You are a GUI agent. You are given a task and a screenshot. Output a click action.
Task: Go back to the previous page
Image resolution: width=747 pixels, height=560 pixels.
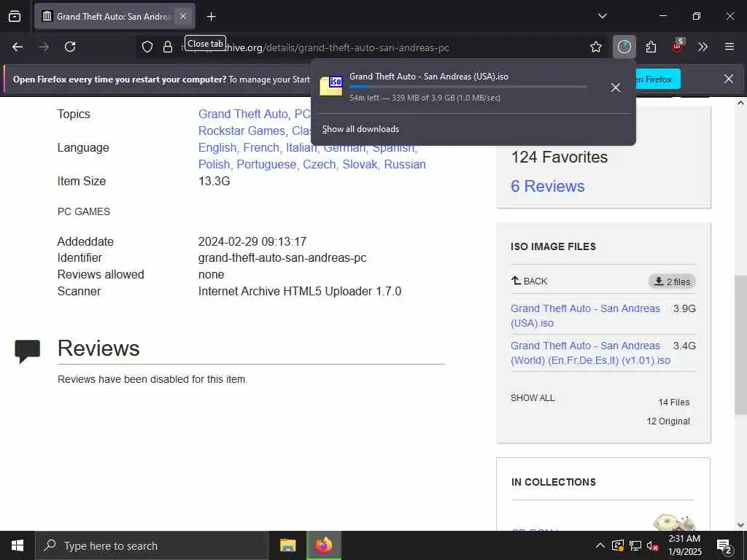click(18, 47)
